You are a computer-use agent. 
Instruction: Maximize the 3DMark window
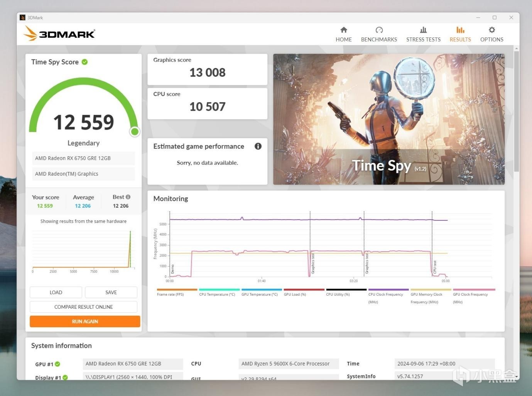click(x=495, y=17)
